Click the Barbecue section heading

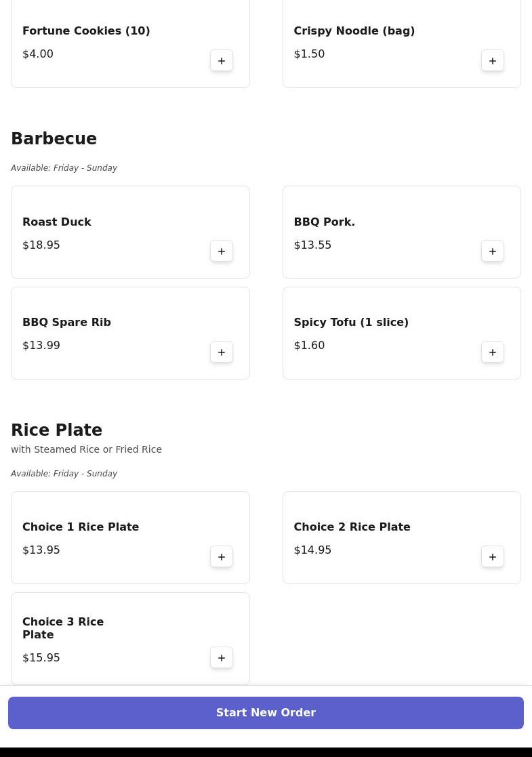(x=54, y=139)
